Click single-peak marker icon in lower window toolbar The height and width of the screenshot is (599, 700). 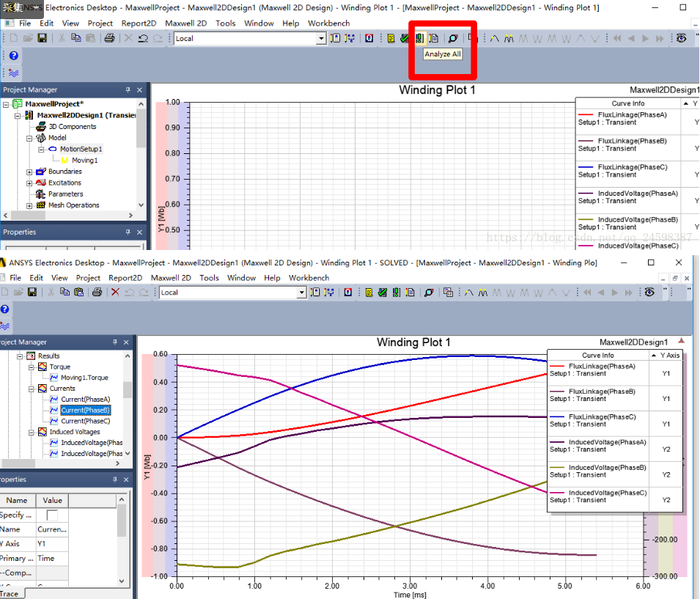click(x=469, y=293)
